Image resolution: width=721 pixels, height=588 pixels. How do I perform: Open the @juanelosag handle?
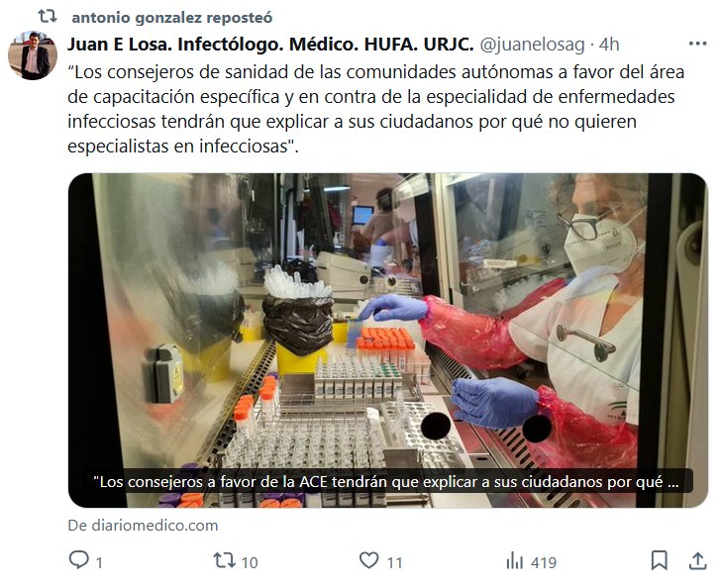coord(533,45)
